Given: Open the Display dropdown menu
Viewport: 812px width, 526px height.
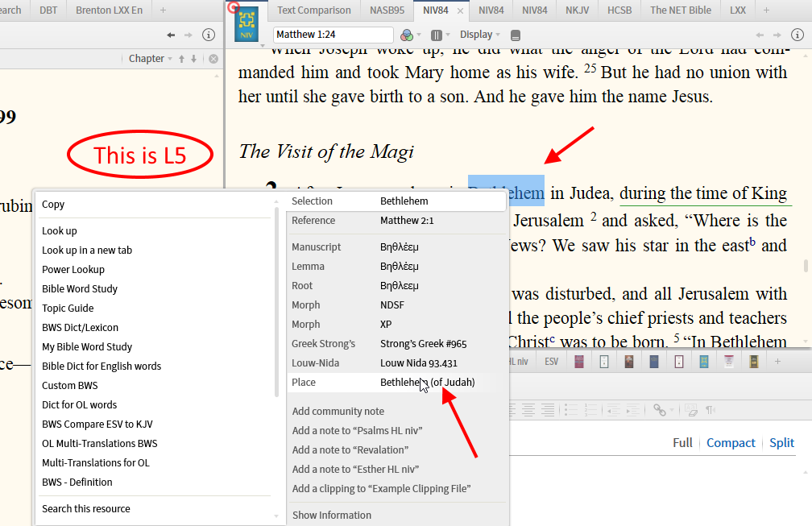Looking at the screenshot, I should 480,35.
